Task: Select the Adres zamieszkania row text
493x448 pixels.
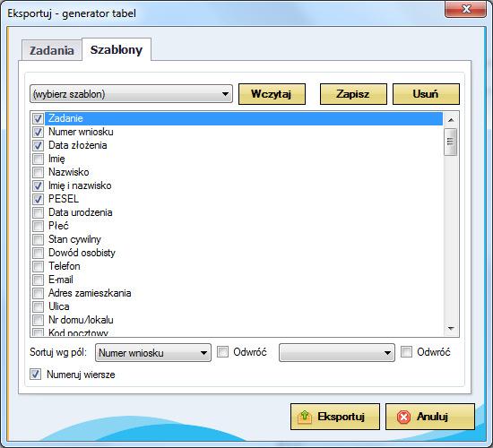Action: 90,293
